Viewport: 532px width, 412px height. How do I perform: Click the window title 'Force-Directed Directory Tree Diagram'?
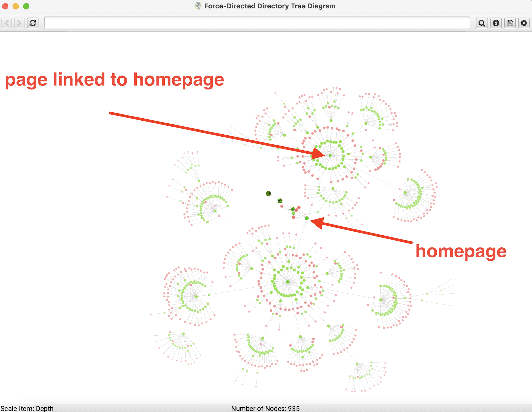click(x=270, y=6)
